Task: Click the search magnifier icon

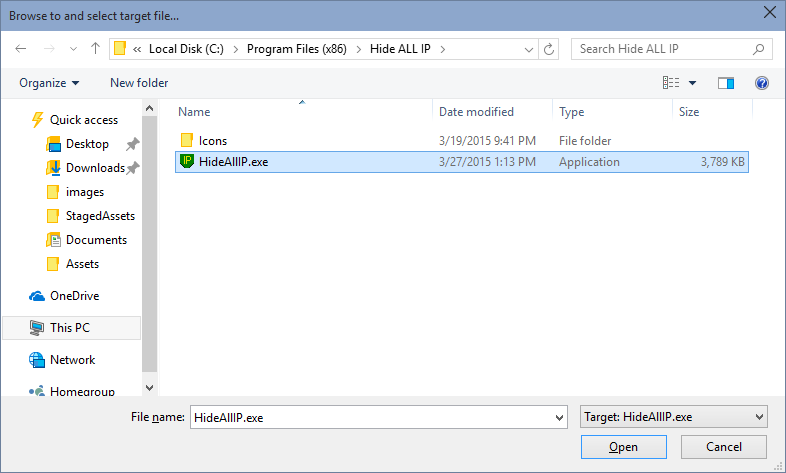Action: click(758, 49)
